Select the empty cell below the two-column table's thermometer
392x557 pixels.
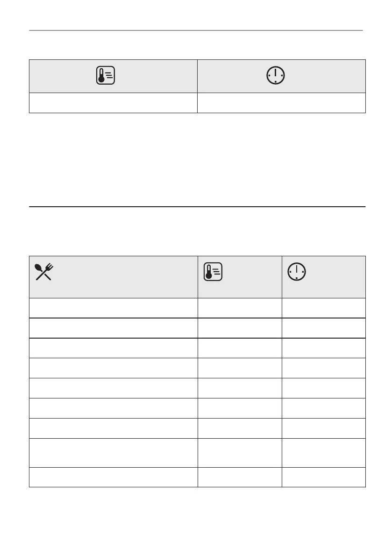pos(113,103)
